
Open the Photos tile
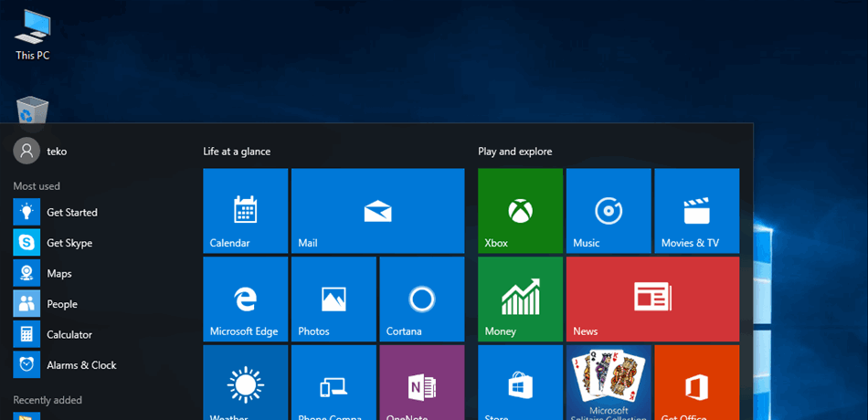click(333, 299)
